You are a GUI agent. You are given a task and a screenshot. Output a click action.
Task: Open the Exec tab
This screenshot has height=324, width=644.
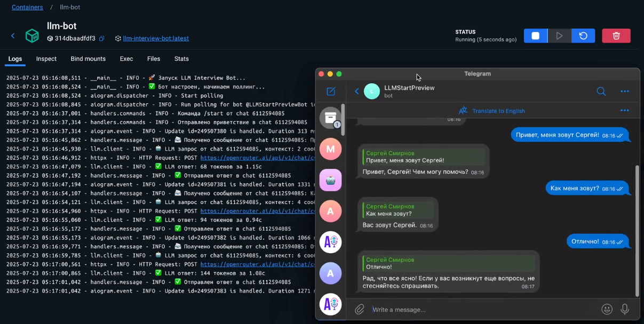coord(126,59)
